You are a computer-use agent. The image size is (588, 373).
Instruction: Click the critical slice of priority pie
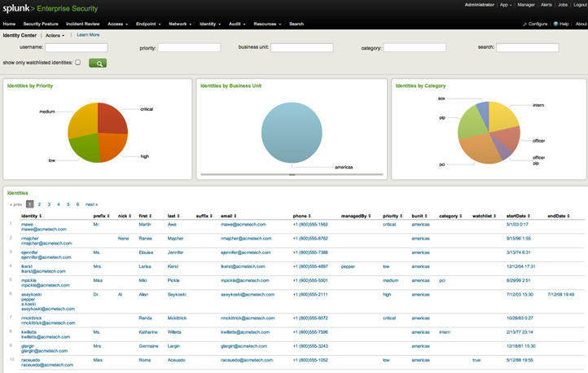point(112,119)
